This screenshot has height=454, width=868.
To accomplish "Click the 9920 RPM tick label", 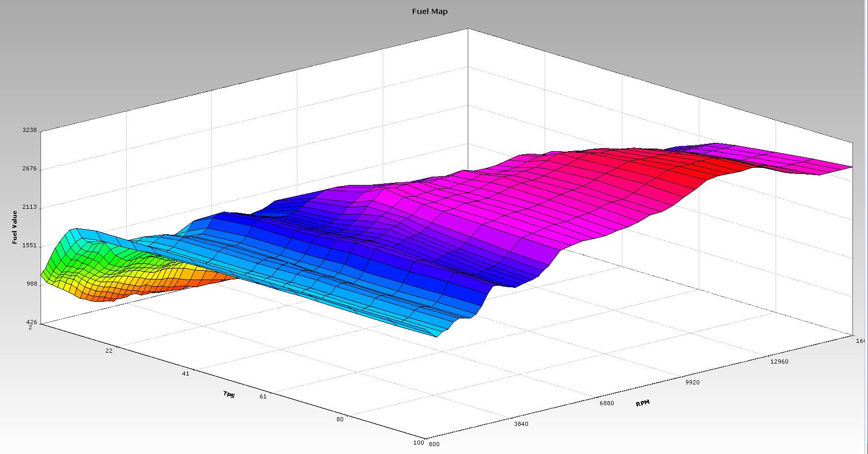I will click(x=692, y=382).
